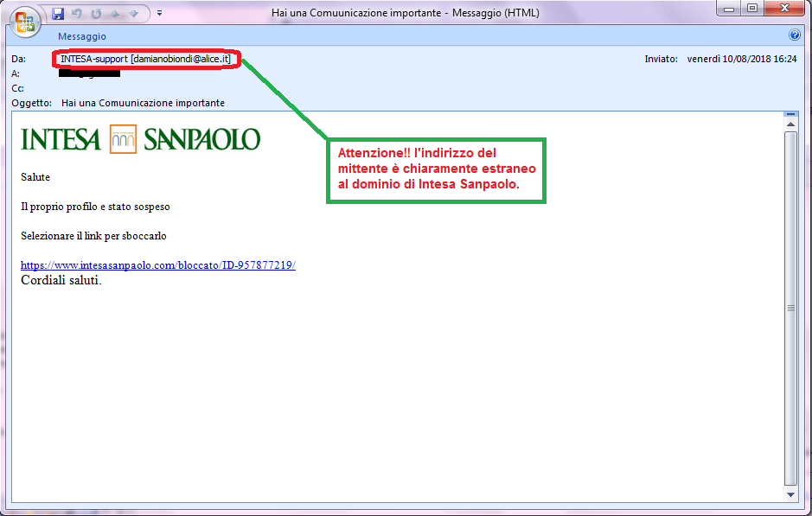Go to next item with down arrow
The image size is (812, 516).
coord(134,14)
